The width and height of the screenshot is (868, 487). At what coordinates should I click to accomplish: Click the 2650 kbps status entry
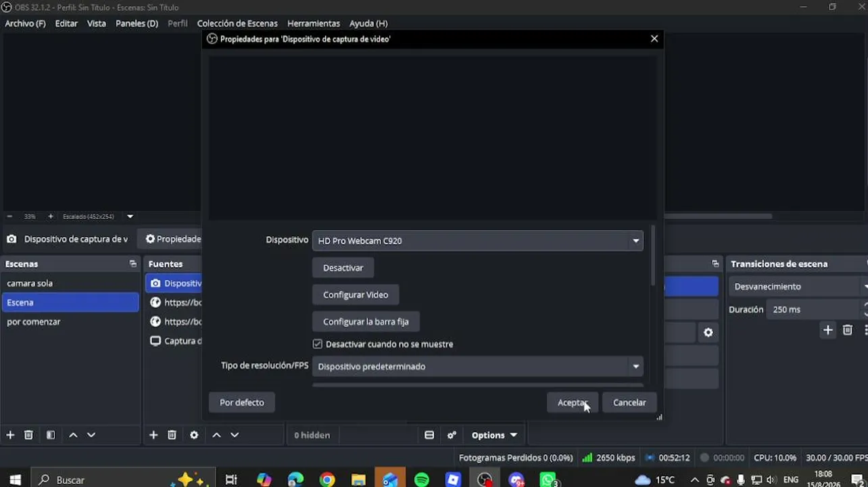pyautogui.click(x=608, y=458)
